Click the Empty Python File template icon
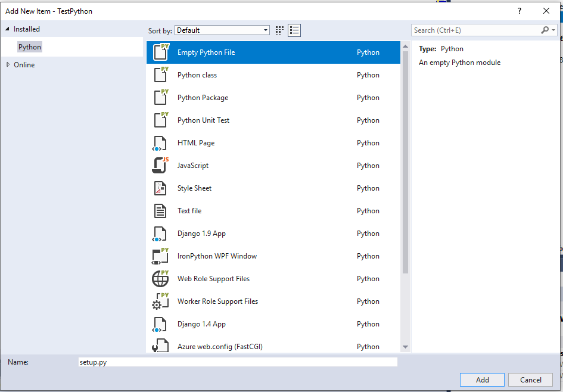 click(160, 52)
